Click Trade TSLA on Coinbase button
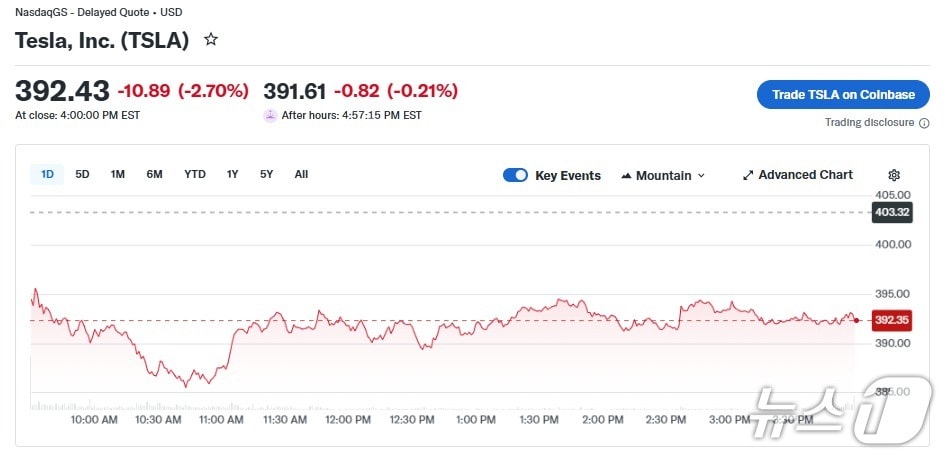The width and height of the screenshot is (946, 458). [843, 95]
